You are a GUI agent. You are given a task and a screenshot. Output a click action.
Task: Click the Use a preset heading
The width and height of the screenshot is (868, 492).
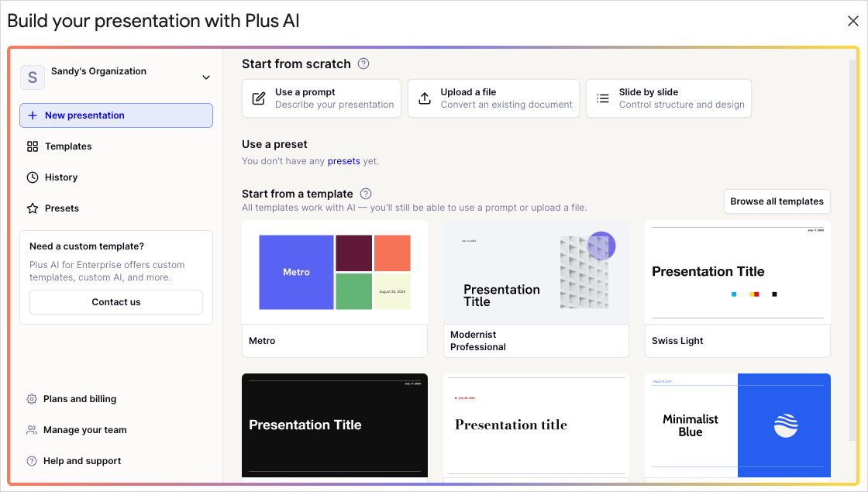pos(274,144)
